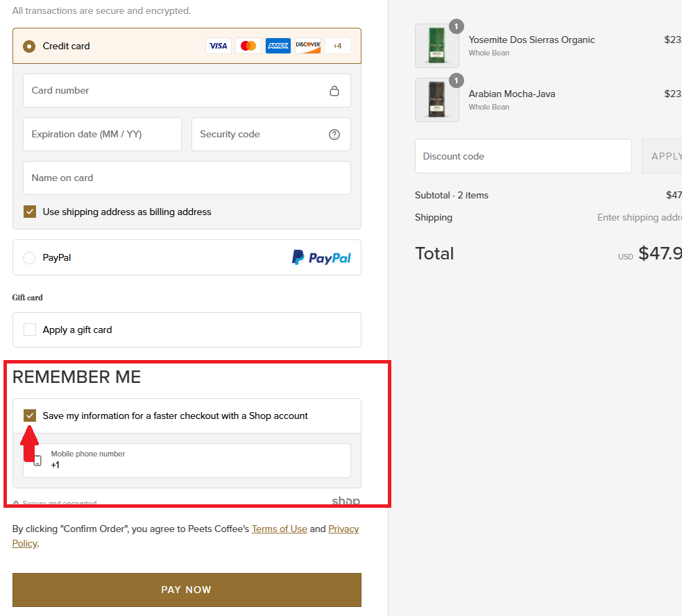
Task: Click Arabian Mocha-Java product thumbnail
Action: tap(436, 100)
